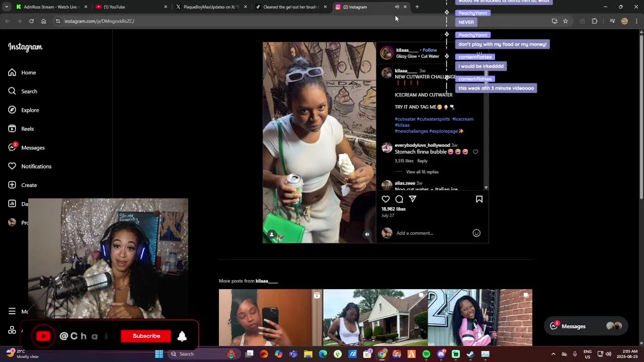644x362 pixels.
Task: Open Notifications in sidebar
Action: pos(30,166)
